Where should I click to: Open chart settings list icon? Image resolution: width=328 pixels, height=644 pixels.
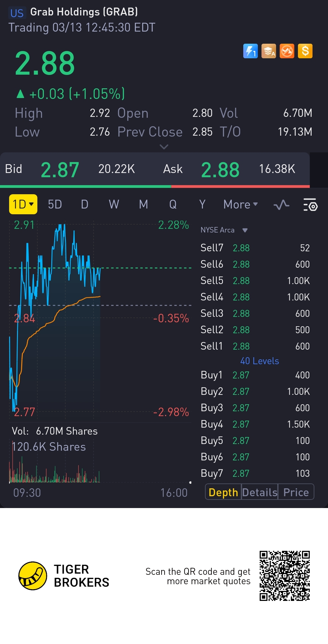[x=310, y=205]
